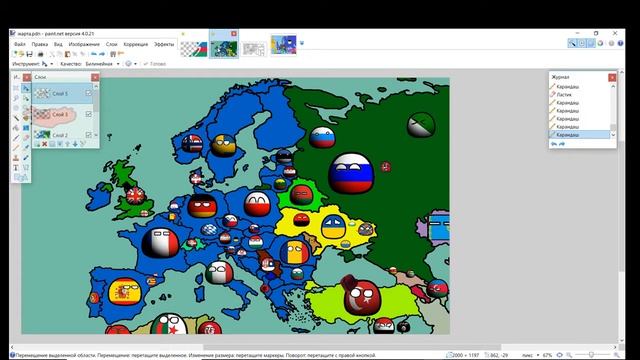
Task: Open the Коррекция menu
Action: click(x=136, y=44)
